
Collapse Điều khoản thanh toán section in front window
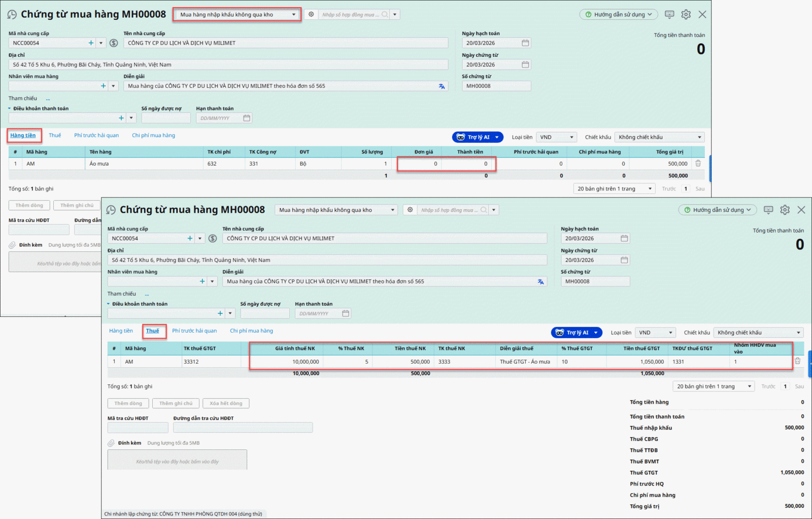[109, 304]
